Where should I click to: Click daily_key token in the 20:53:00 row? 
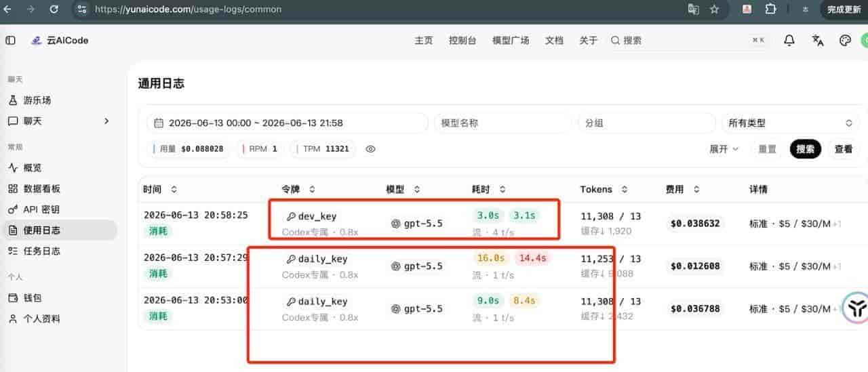coord(317,302)
